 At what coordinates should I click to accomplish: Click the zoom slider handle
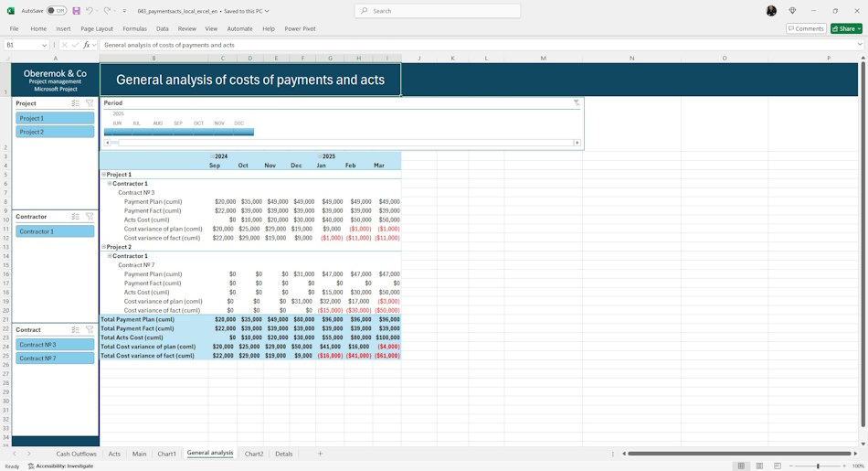coord(818,466)
